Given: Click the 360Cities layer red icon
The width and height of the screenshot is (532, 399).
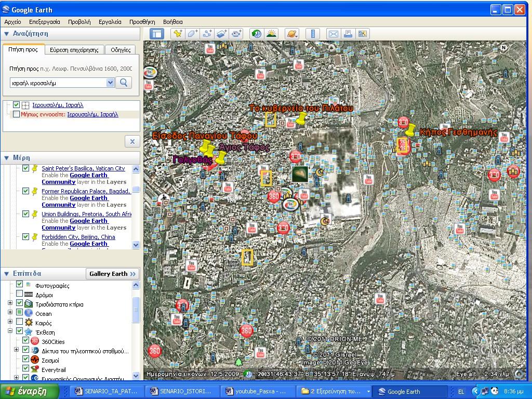Looking at the screenshot, I should [35, 341].
